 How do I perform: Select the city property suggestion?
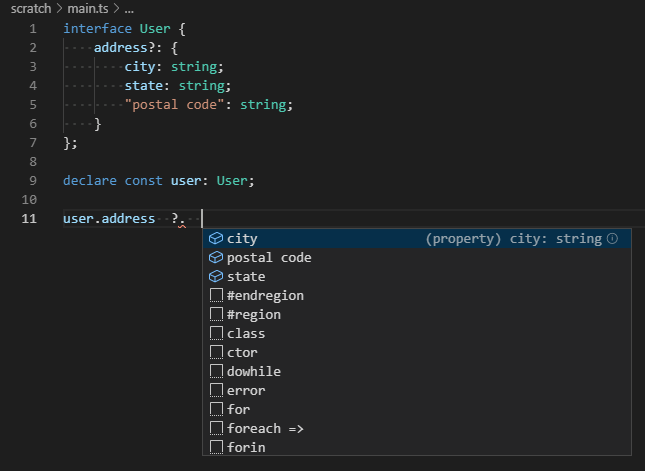point(417,239)
